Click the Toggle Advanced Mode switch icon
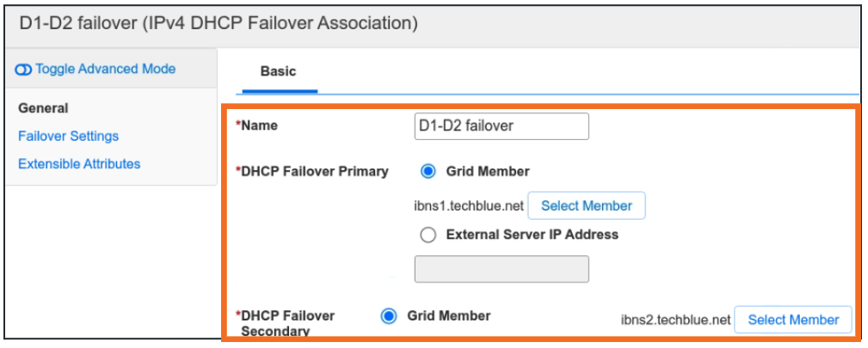Screen dimensions: 868x348 click(24, 70)
